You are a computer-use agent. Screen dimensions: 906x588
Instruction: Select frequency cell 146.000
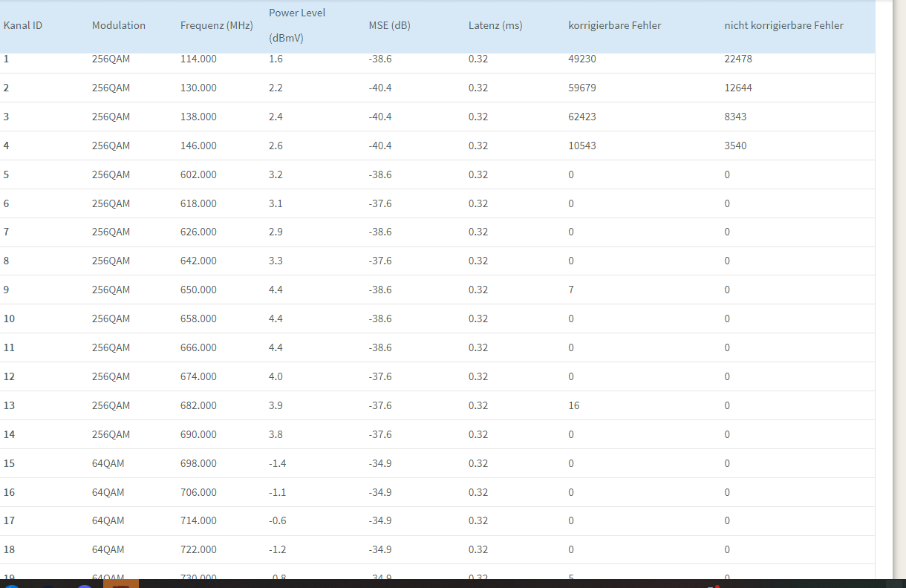pos(198,146)
